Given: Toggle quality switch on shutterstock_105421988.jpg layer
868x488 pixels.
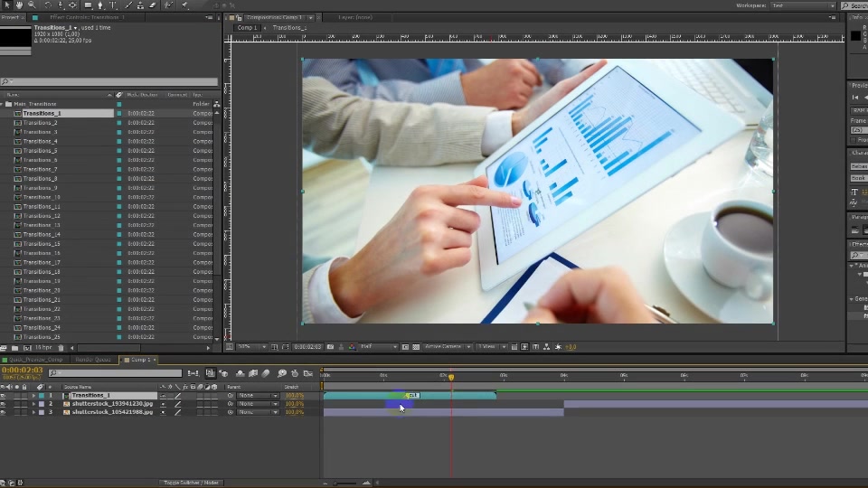Looking at the screenshot, I should click(x=178, y=412).
